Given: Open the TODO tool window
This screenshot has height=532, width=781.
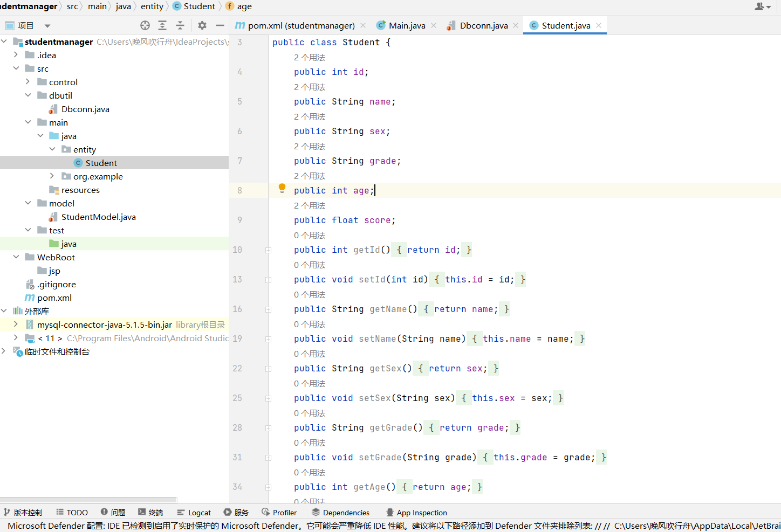Looking at the screenshot, I should 72,512.
